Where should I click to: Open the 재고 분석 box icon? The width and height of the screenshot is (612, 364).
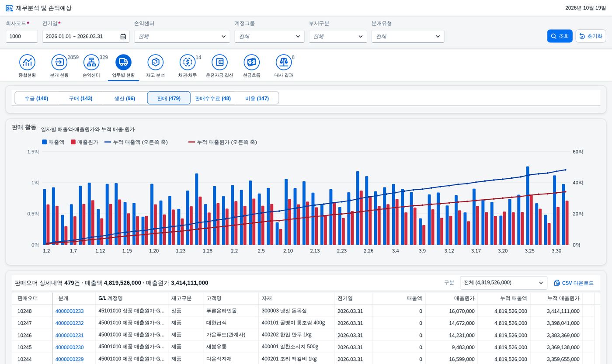click(x=155, y=62)
